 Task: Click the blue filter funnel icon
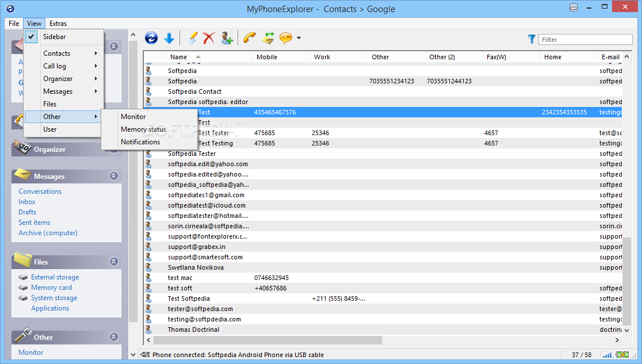(532, 39)
